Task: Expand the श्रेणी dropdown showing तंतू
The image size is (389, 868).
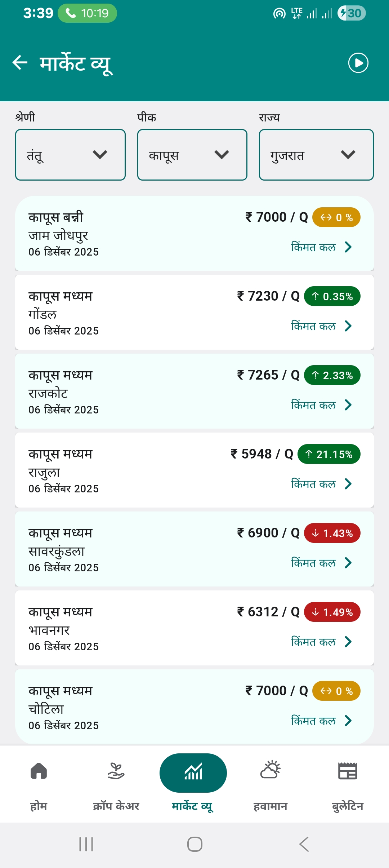Action: click(x=70, y=155)
